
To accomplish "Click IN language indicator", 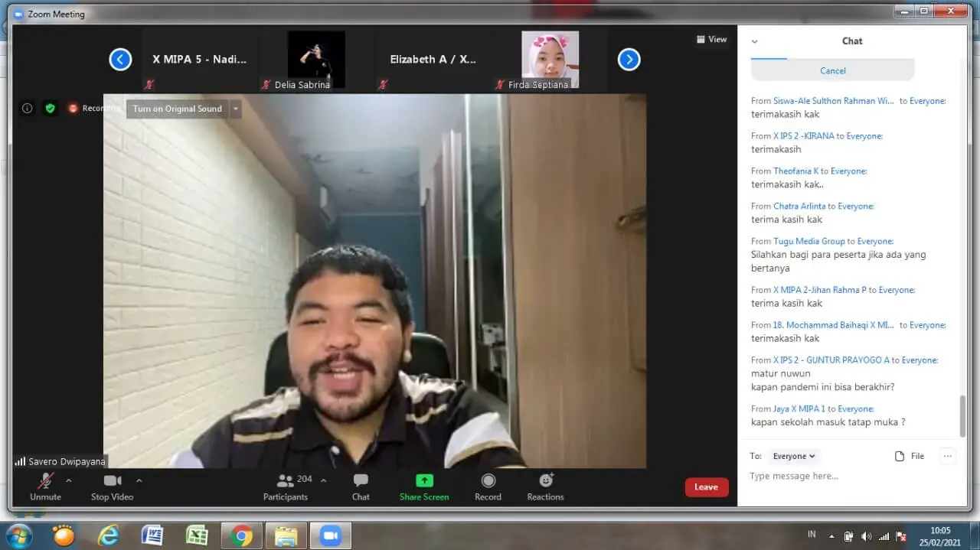I will (x=812, y=533).
